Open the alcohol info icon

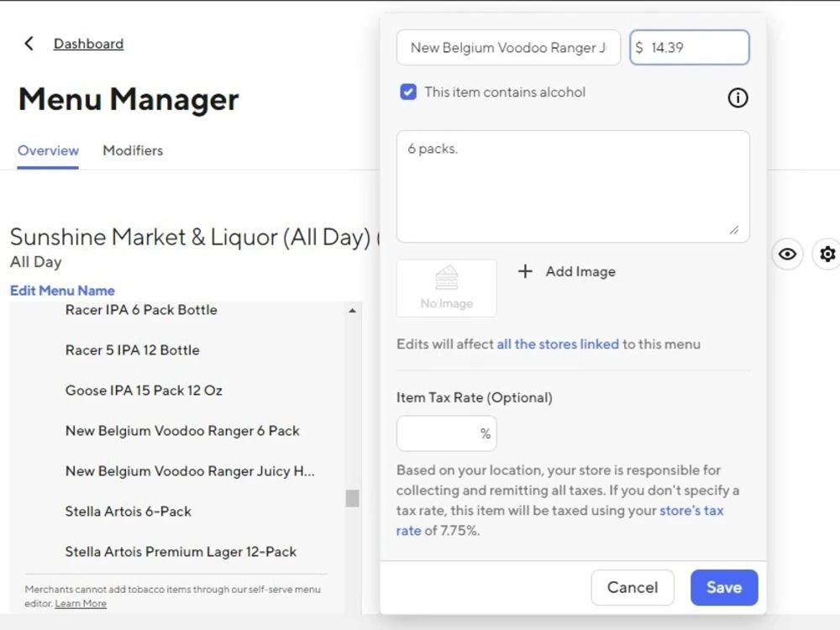(x=738, y=97)
